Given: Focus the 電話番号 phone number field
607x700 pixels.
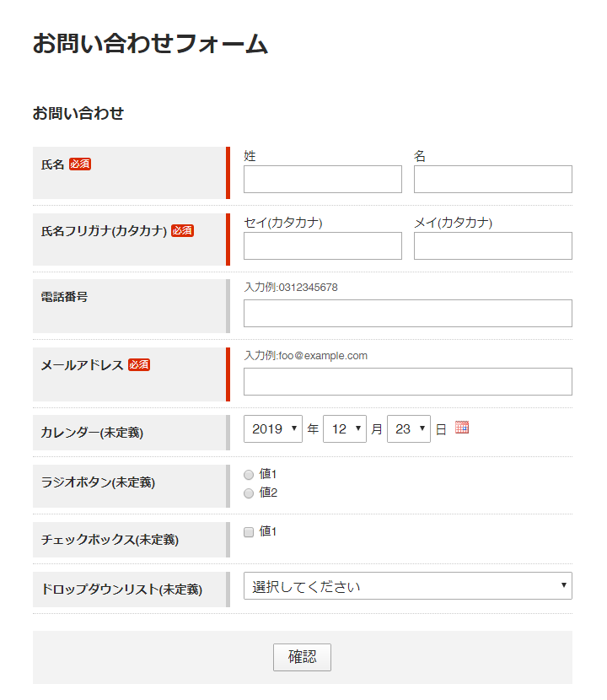Looking at the screenshot, I should [x=407, y=313].
